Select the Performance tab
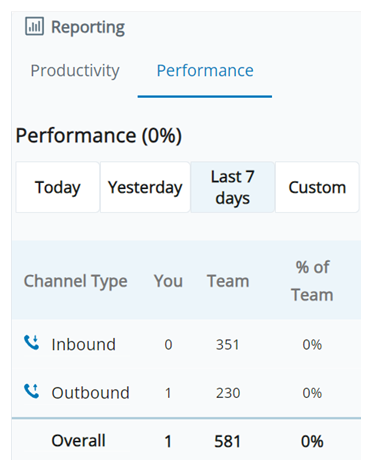This screenshot has height=472, width=373. tap(205, 71)
